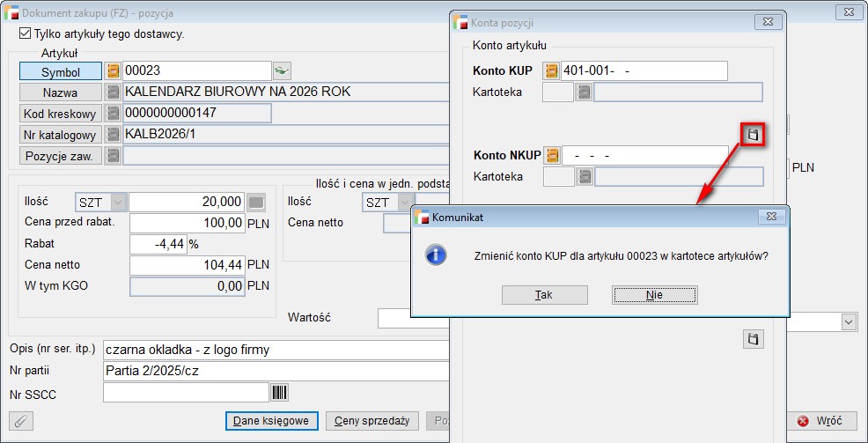868x443 pixels.
Task: Click the barcode icon beside Nr SSCC
Action: coord(280,392)
